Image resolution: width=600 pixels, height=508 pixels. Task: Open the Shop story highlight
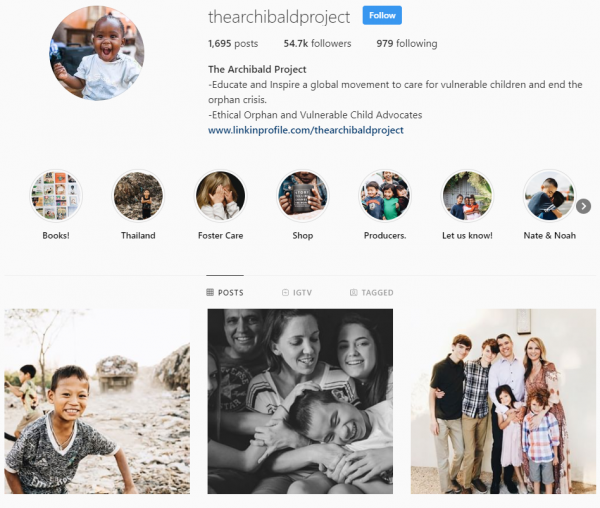(x=303, y=196)
